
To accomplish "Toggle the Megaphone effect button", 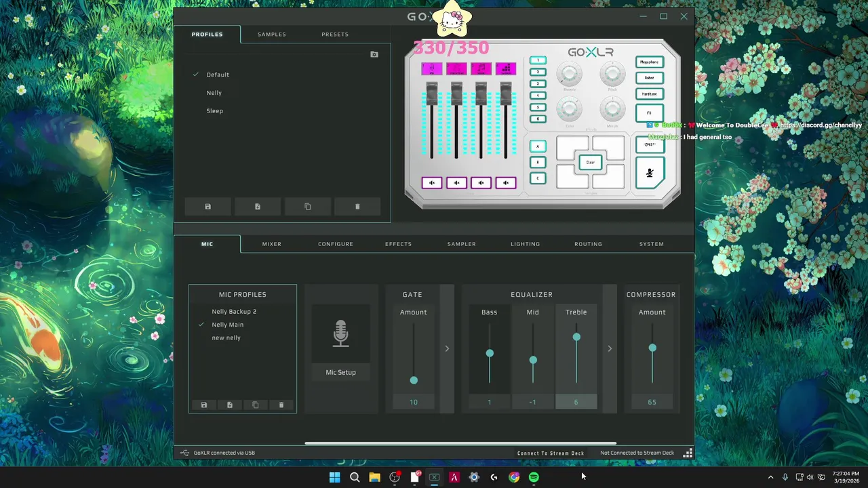I will [x=650, y=62].
